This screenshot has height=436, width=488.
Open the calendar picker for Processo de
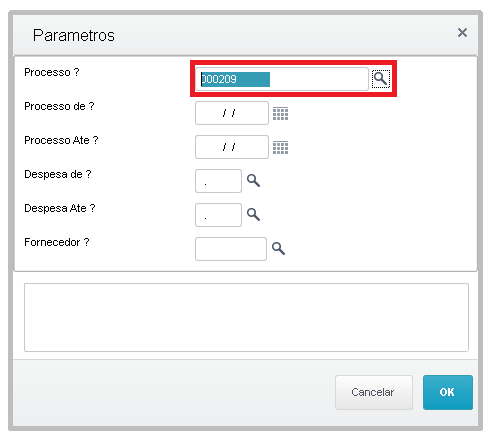(280, 114)
